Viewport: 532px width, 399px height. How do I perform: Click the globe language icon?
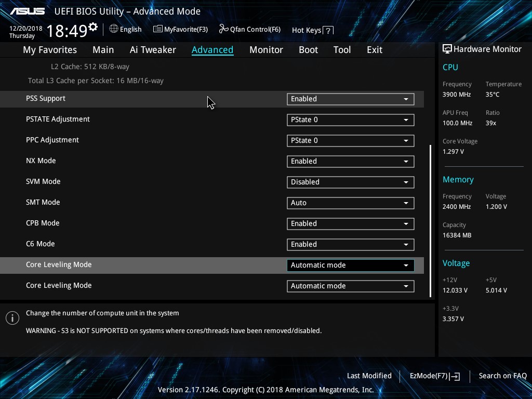114,29
